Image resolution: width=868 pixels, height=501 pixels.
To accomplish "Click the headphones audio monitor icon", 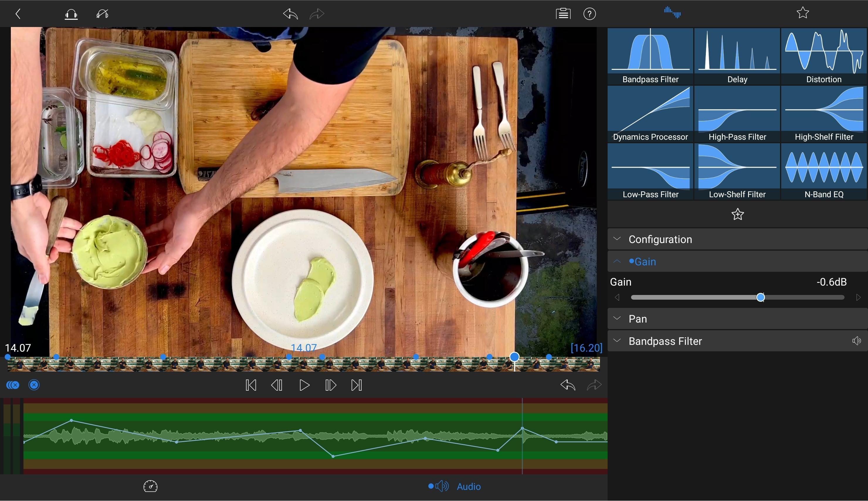I will (71, 14).
